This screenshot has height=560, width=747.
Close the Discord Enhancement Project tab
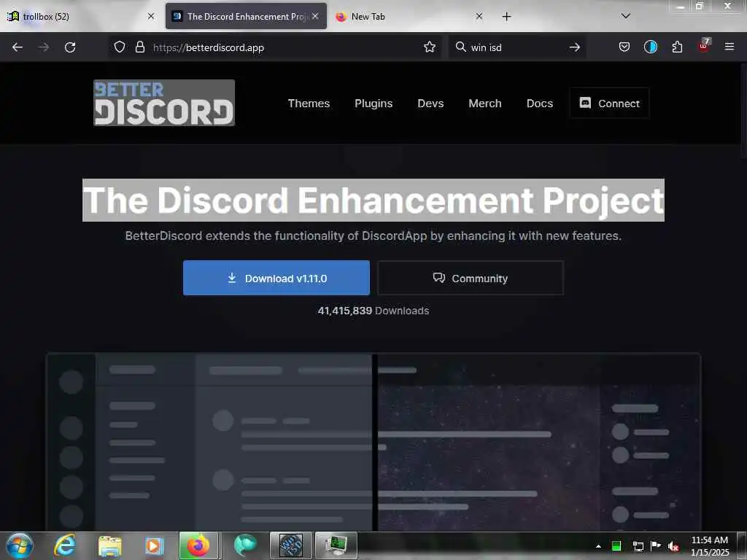[315, 16]
